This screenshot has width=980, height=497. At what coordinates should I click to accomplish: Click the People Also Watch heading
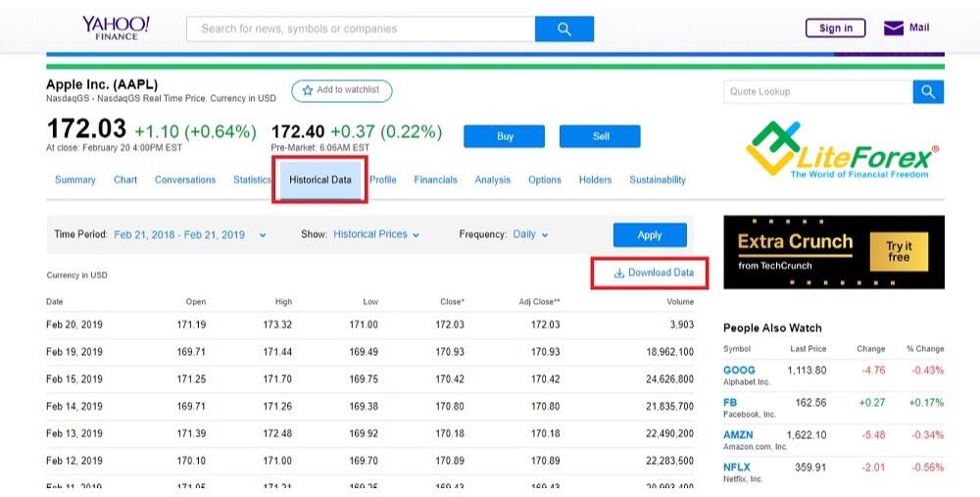click(x=772, y=328)
